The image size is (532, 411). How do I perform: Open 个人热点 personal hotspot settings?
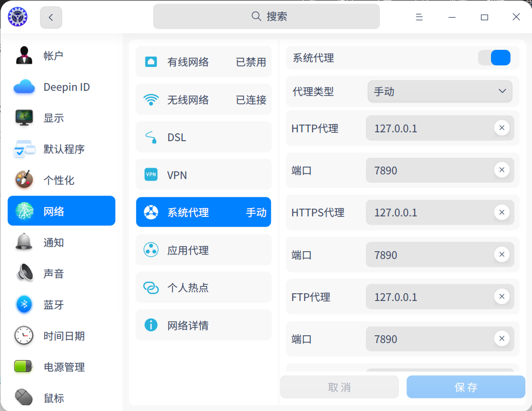(x=151, y=287)
